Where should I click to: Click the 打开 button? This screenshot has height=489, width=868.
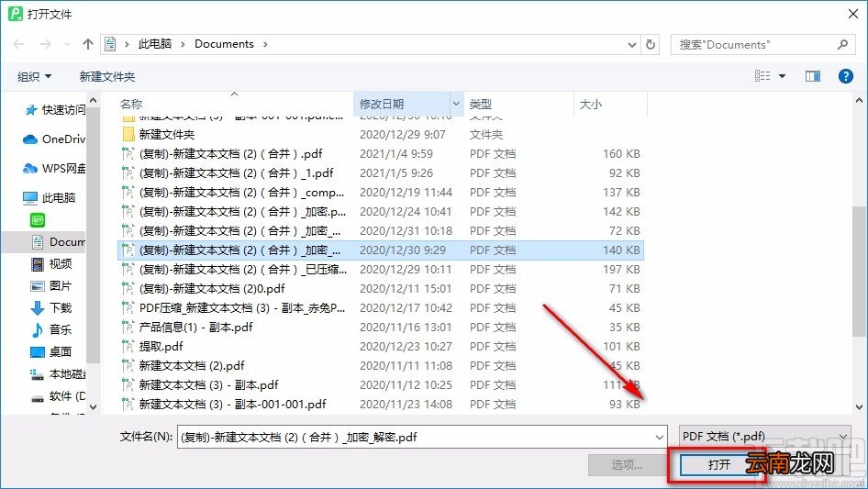coord(718,464)
